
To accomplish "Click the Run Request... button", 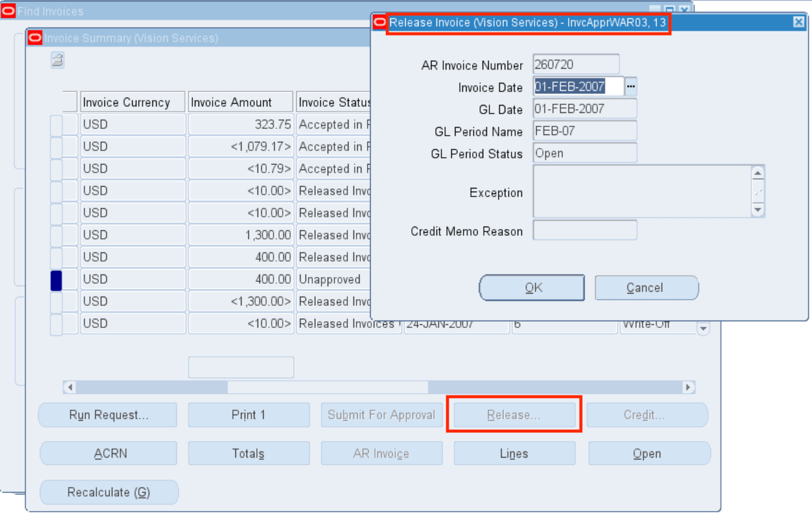I will [108, 415].
